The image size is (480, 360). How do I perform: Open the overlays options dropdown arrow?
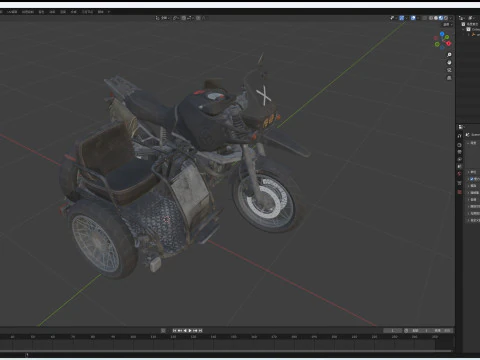[418, 18]
